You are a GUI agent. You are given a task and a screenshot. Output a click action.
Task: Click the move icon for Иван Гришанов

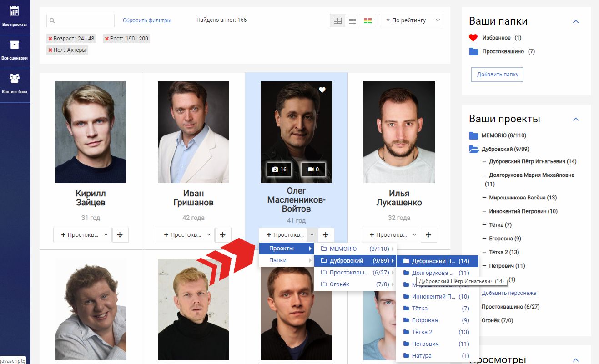point(223,235)
